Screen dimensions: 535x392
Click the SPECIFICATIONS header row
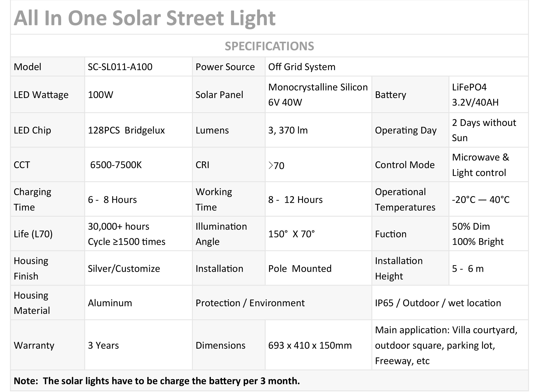tap(269, 46)
